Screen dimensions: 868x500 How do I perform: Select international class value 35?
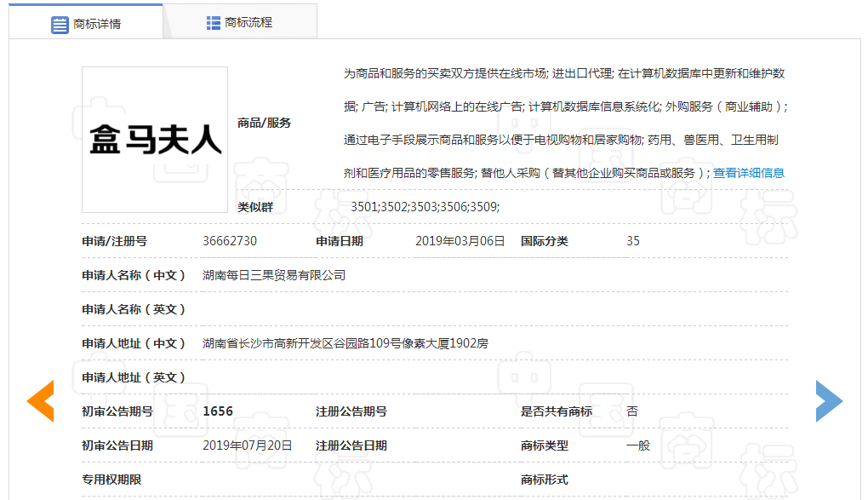632,241
